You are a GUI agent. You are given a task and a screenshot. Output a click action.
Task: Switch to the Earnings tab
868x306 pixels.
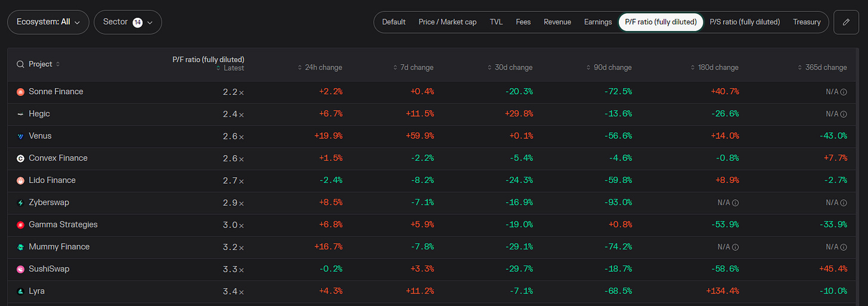coord(598,22)
